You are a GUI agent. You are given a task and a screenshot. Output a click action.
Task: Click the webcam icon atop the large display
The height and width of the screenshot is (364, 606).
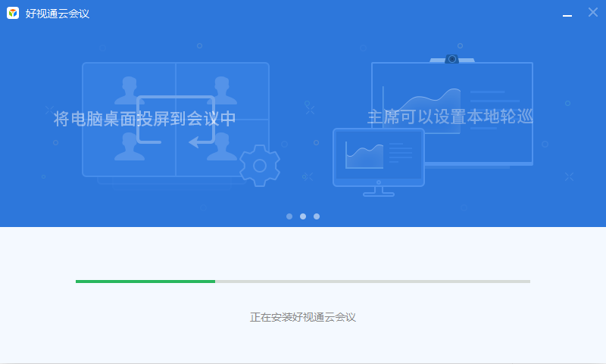click(452, 58)
